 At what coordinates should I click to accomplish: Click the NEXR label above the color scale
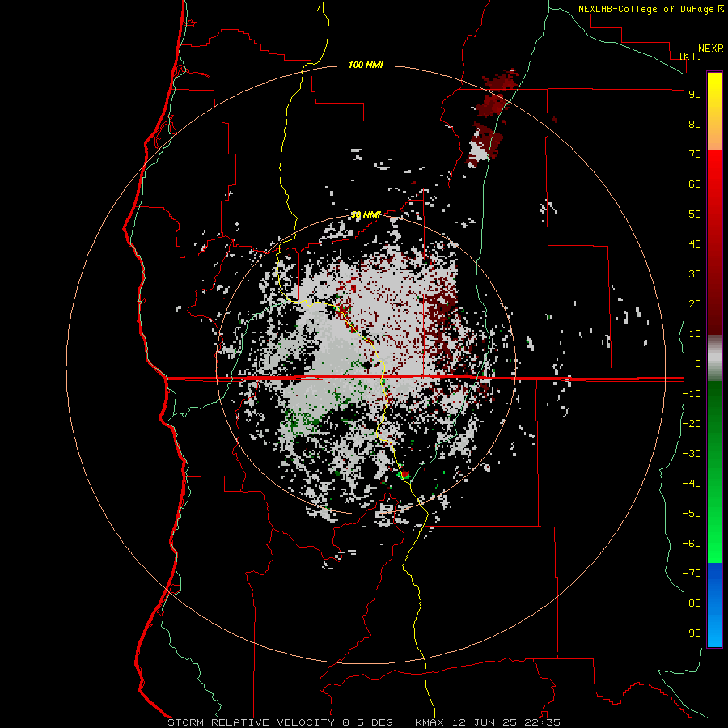[710, 49]
